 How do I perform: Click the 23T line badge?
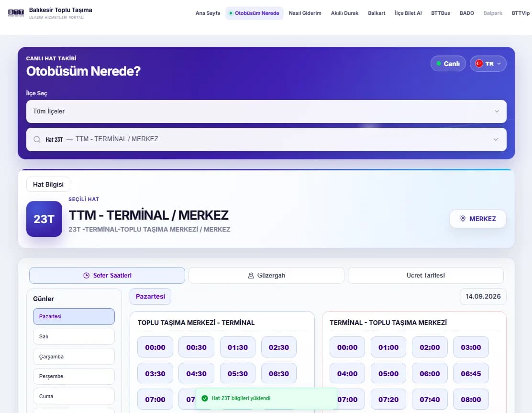(44, 219)
